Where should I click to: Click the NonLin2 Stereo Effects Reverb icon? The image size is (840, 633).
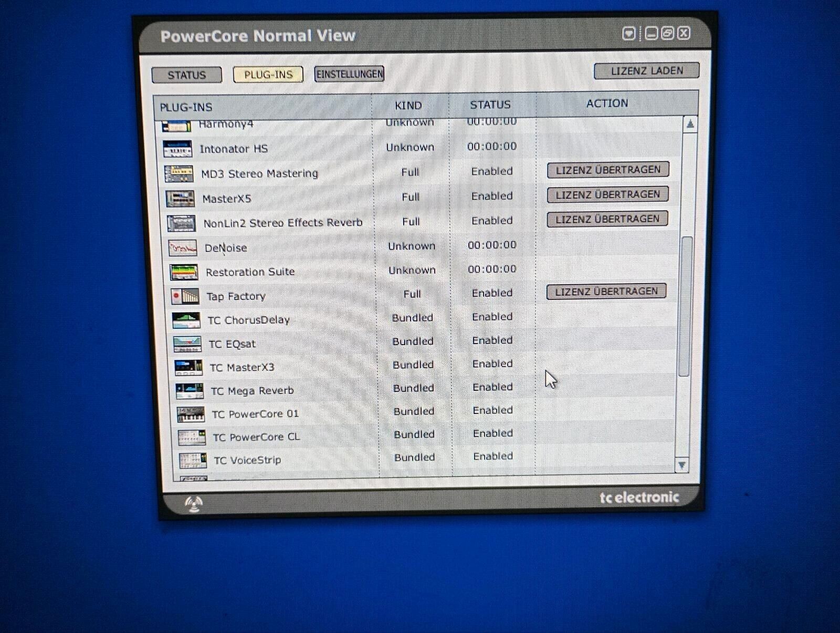coord(181,223)
